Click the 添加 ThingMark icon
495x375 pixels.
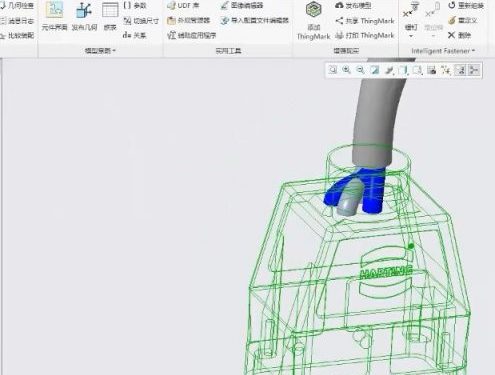[313, 21]
